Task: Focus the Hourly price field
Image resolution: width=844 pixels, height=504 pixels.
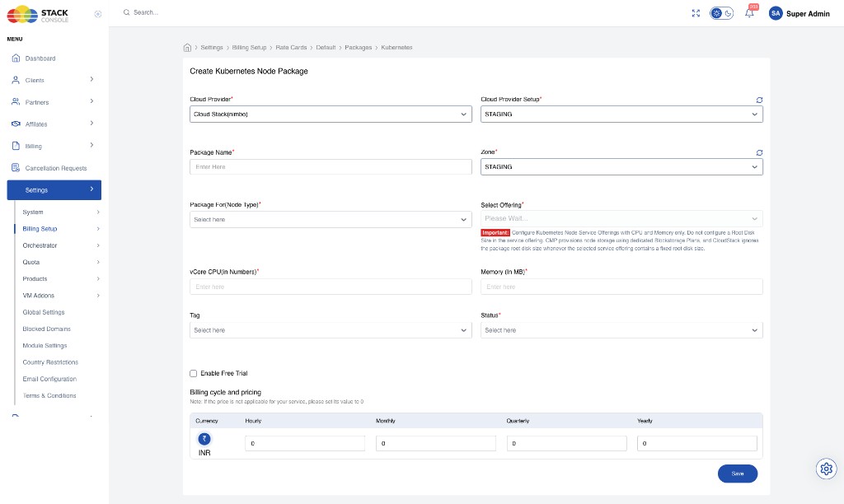Action: tap(305, 443)
